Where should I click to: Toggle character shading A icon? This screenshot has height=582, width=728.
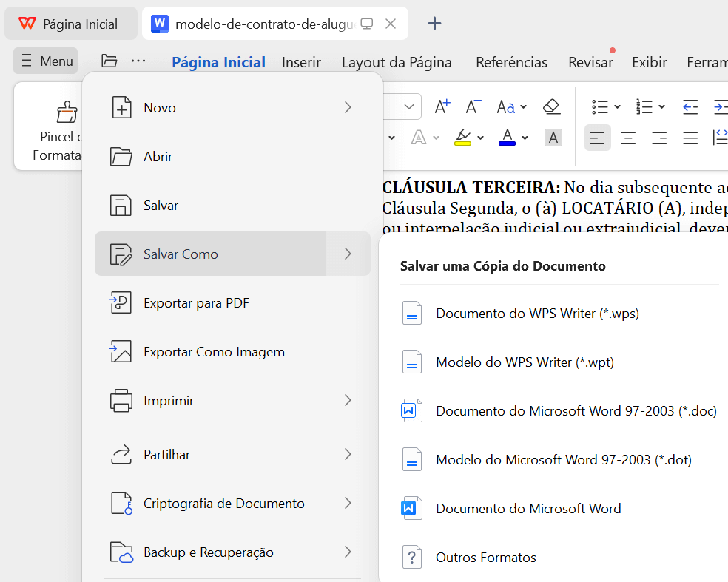553,138
